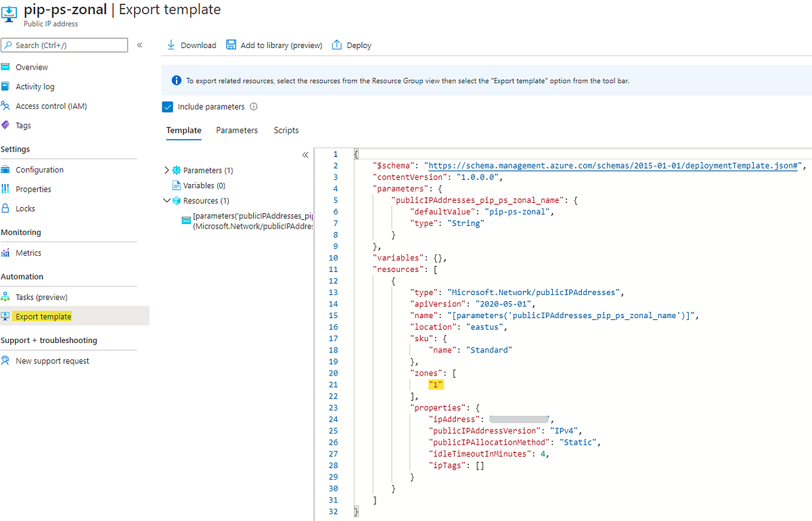Viewport: 812px width, 521px height.
Task: Click line number 32 in editor gutter
Action: (x=333, y=512)
